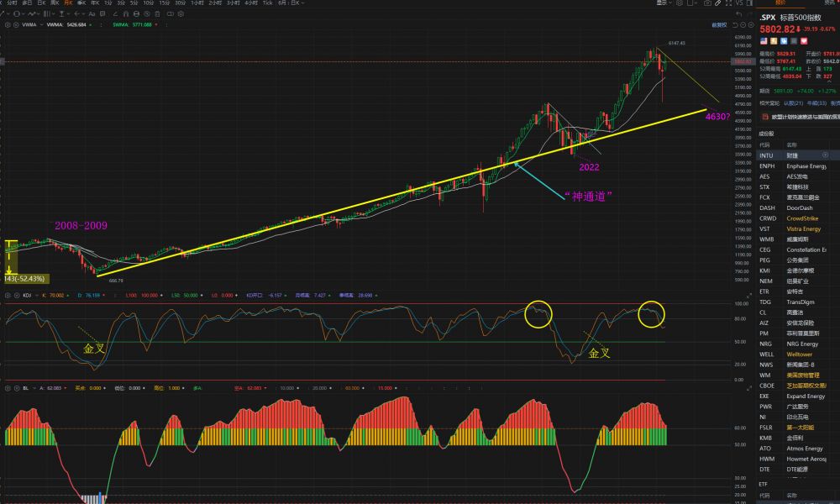The image size is (840, 504).
Task: Undo the last drawing action
Action: pos(738,14)
